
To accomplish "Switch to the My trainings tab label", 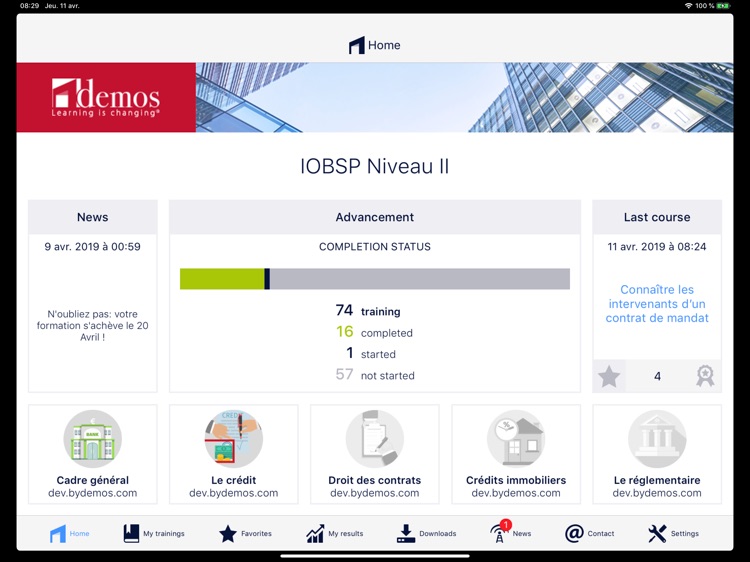I will click(164, 533).
